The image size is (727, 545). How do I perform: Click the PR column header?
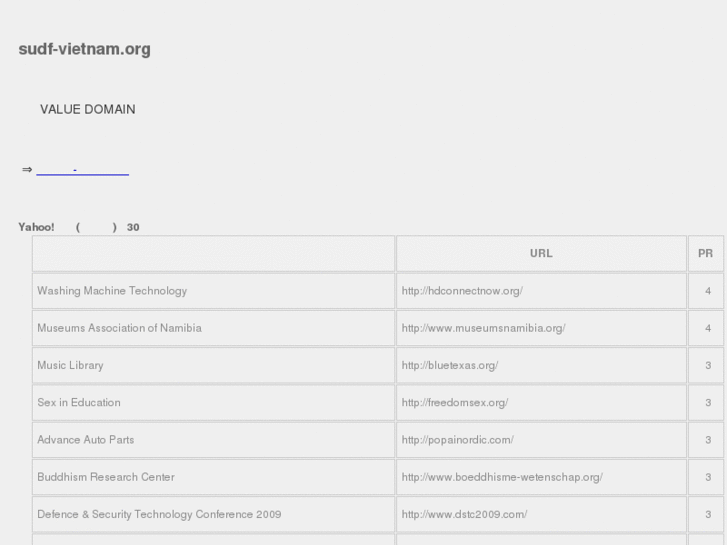(x=705, y=253)
